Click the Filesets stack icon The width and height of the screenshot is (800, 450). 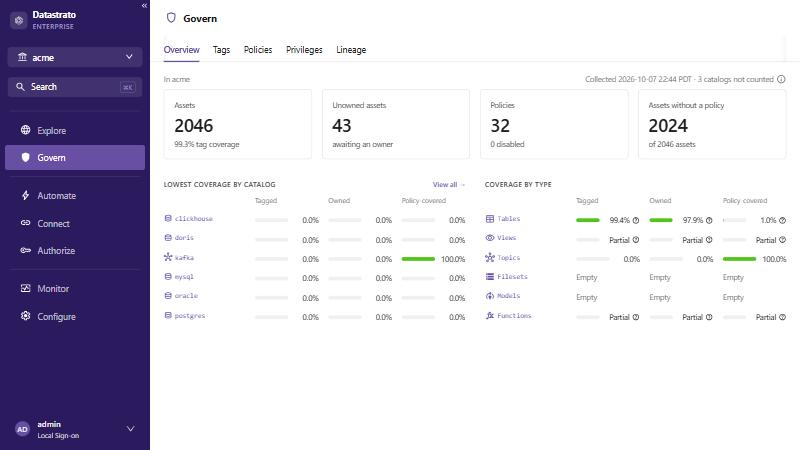click(490, 277)
